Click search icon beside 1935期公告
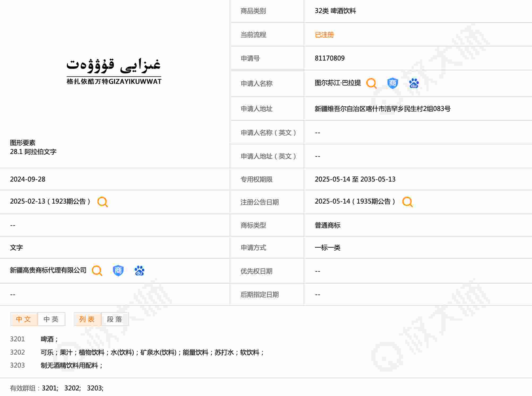Image resolution: width=532 pixels, height=396 pixels. click(x=407, y=202)
